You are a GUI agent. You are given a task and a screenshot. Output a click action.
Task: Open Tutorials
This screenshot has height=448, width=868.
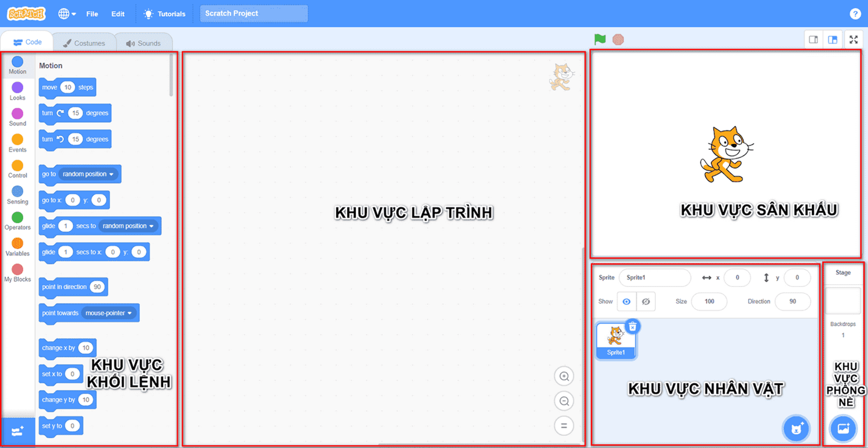click(x=164, y=14)
